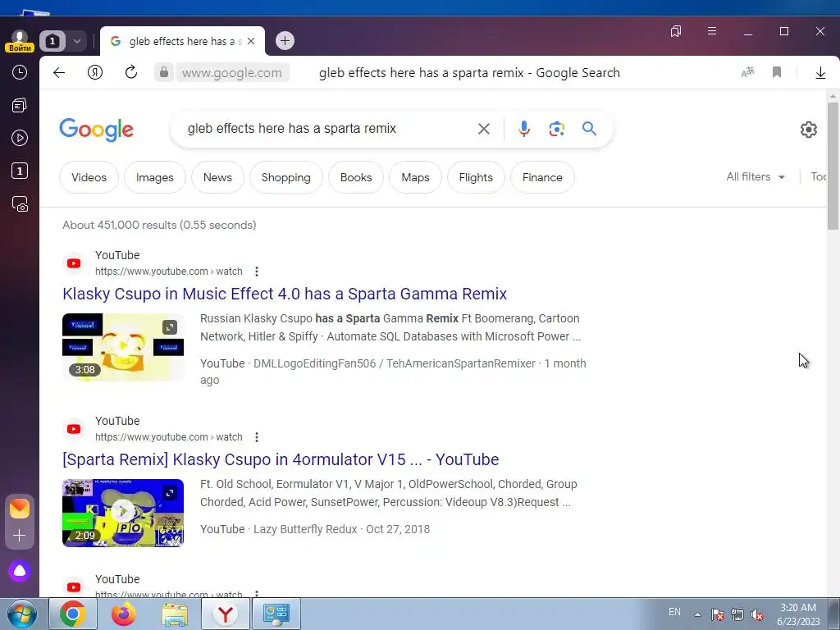Submit search with magnifying glass icon
The image size is (840, 630).
[589, 129]
